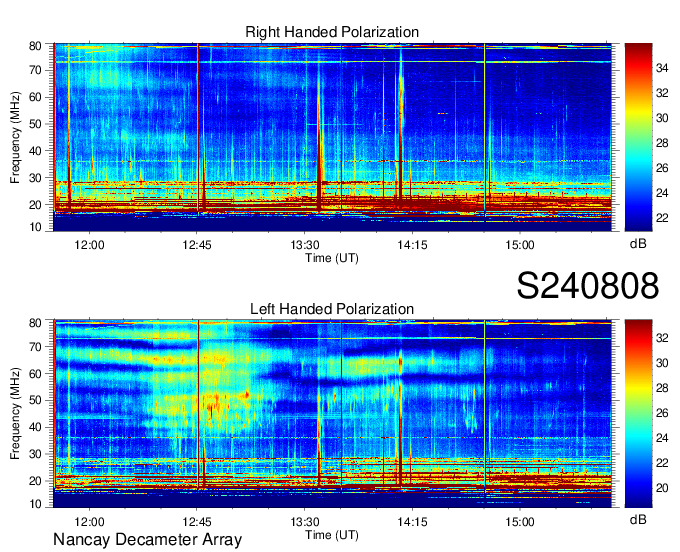Click the 13:30 tick of the bottom plot
Screen dimensions: 680x552
(305, 522)
